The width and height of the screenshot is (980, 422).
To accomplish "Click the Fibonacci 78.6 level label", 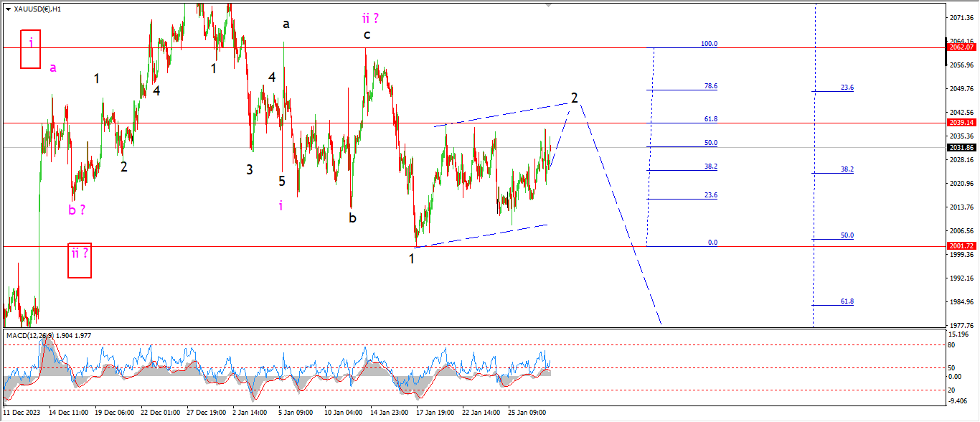I will [710, 86].
